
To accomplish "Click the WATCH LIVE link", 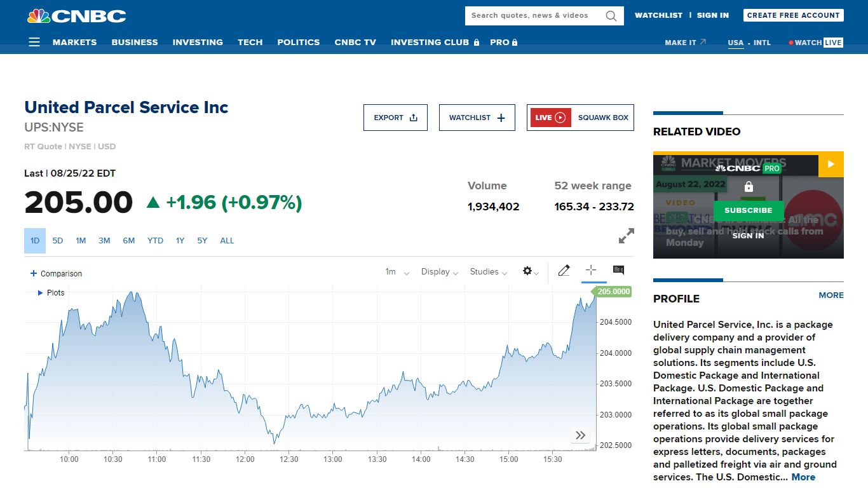I will (x=816, y=43).
